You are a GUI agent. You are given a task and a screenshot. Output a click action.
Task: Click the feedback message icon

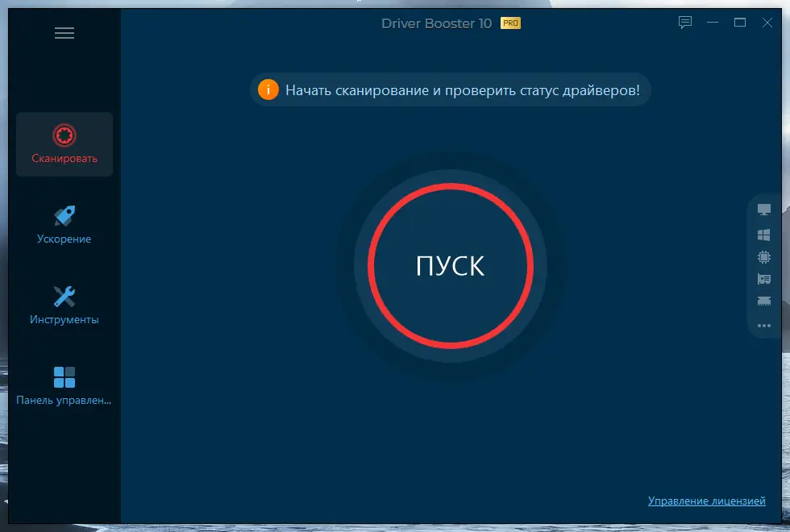click(684, 23)
